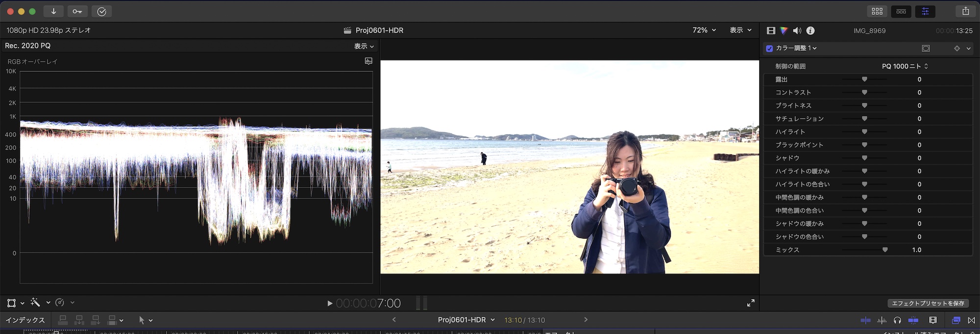
Task: Toggle the inspector panel visibility
Action: pos(925,11)
